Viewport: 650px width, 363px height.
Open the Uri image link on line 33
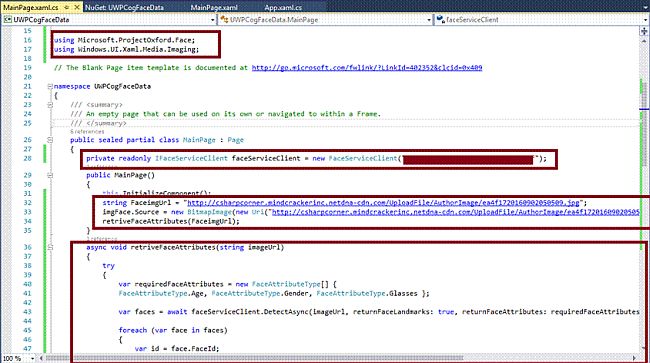tap(456, 212)
